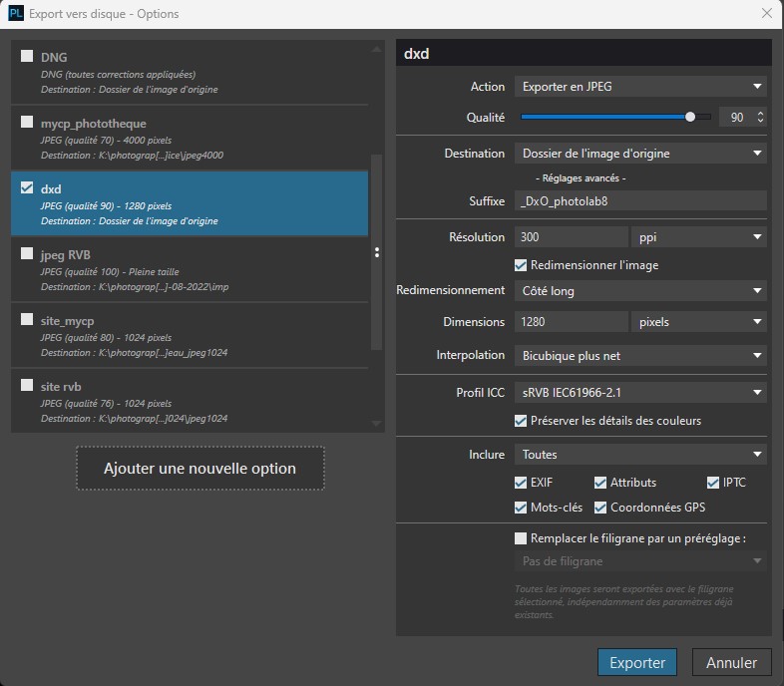
Task: Uncheck the Attributs checkbox
Action: [600, 483]
